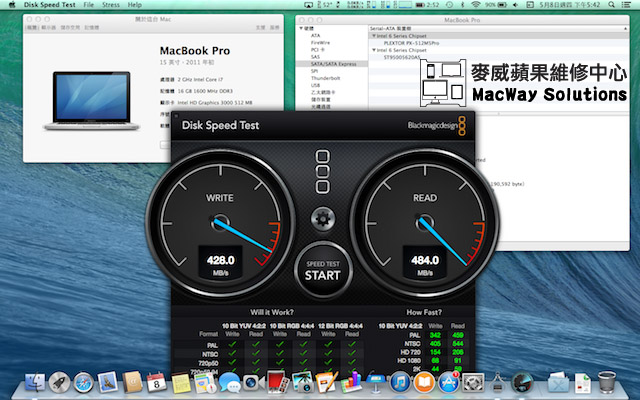This screenshot has width=640, height=400.
Task: Click the MacBook Pro laptop image in About window
Action: 92,101
